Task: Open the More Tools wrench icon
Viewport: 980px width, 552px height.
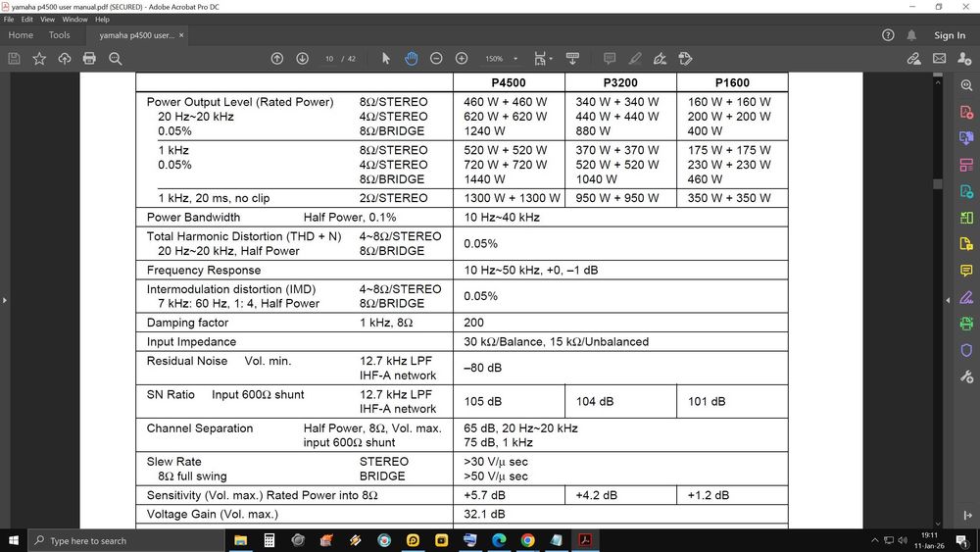Action: (966, 376)
